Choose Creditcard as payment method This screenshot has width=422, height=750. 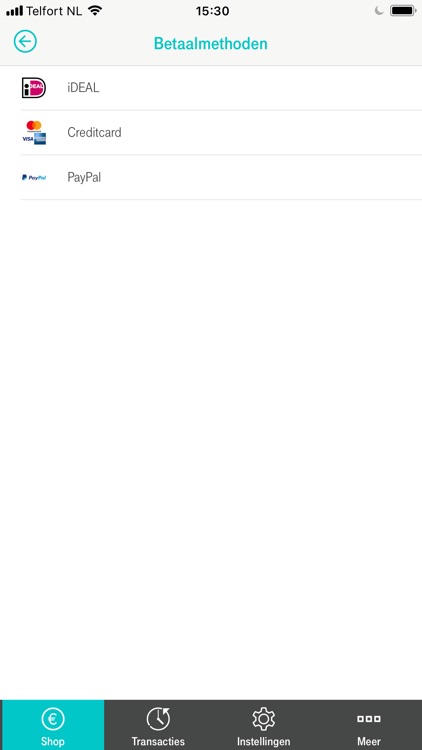(221, 132)
